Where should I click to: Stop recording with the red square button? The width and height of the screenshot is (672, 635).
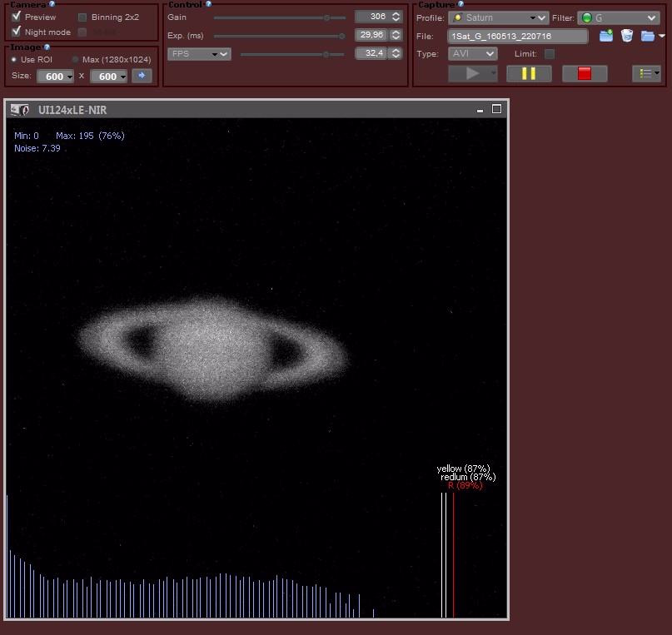click(x=584, y=73)
